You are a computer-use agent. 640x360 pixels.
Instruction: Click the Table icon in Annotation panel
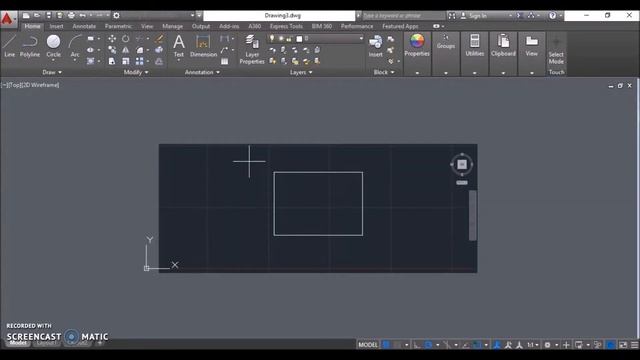click(224, 61)
